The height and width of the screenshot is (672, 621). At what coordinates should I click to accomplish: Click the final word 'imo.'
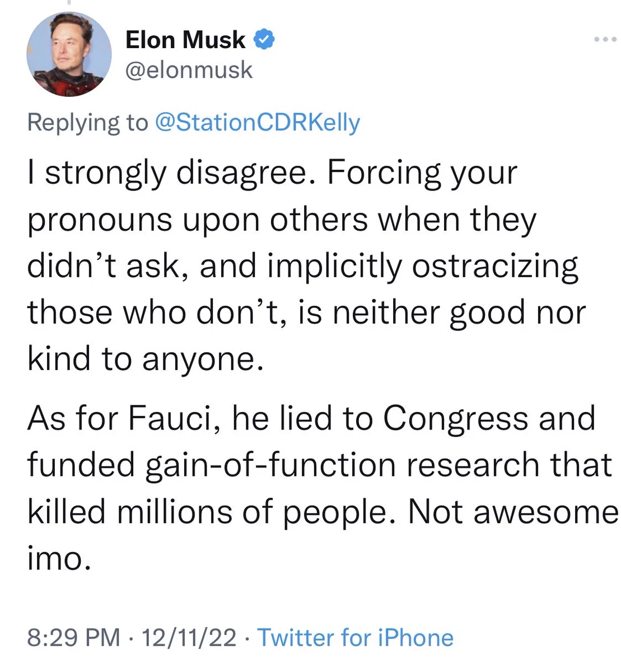(x=58, y=558)
